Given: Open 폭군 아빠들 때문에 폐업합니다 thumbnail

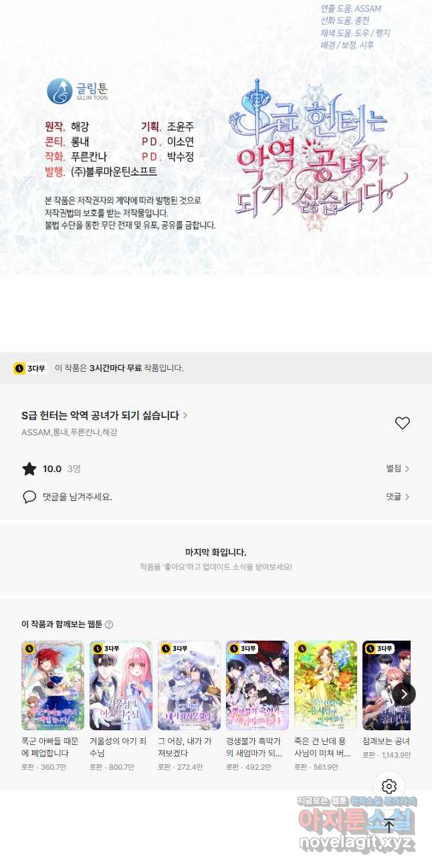Looking at the screenshot, I should 53,685.
